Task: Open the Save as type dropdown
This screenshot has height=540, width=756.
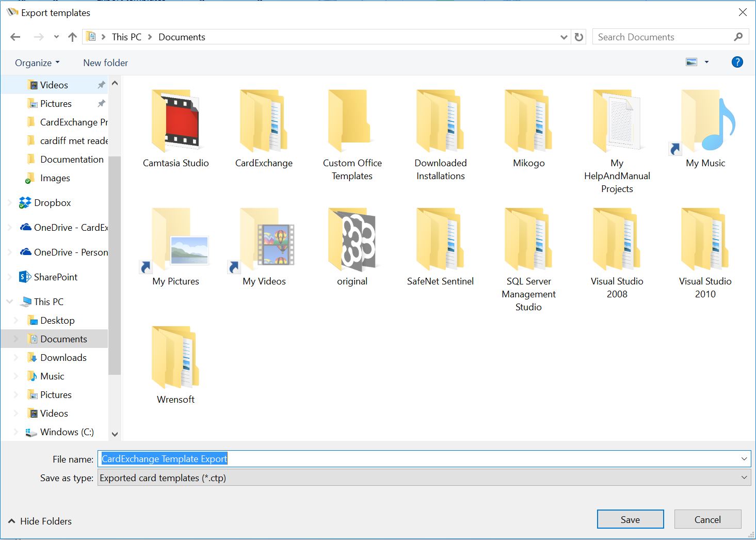Action: (744, 478)
